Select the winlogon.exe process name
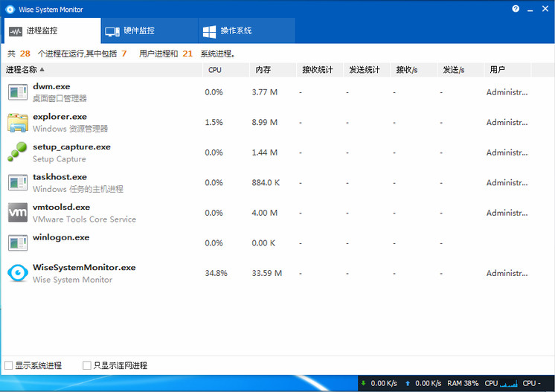 pyautogui.click(x=61, y=237)
